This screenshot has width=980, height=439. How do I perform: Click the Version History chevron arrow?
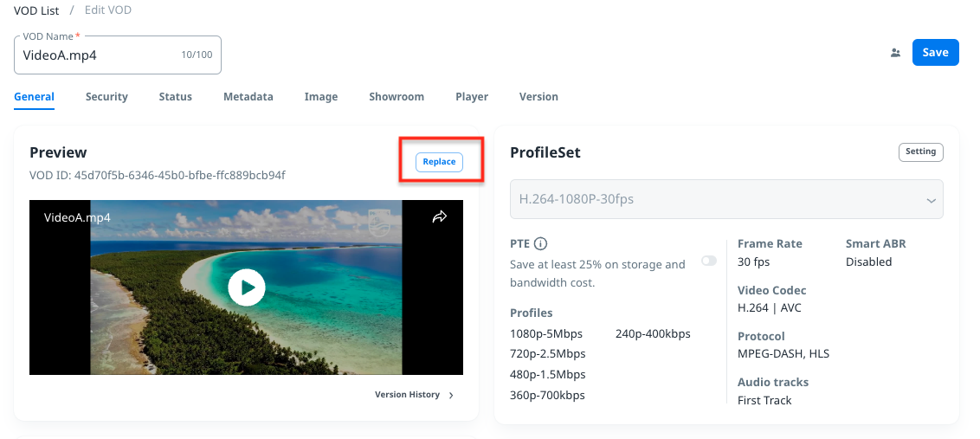451,395
